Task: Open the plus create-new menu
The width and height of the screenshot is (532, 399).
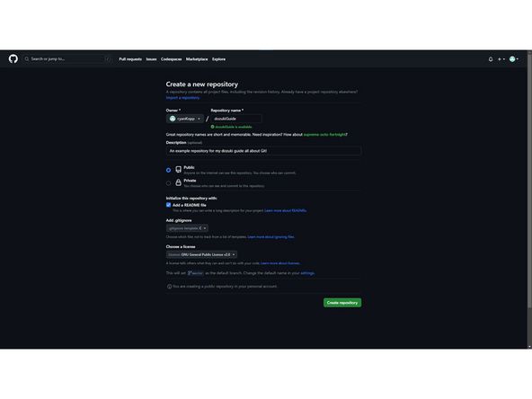Action: pos(501,59)
